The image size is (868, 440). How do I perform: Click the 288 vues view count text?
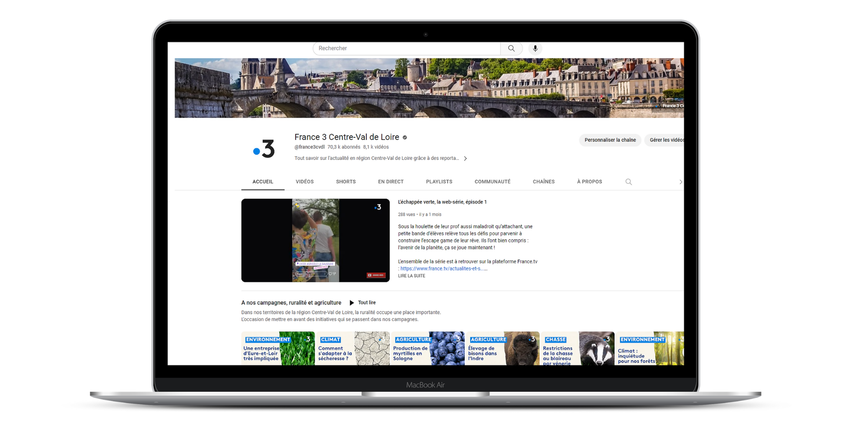pos(406,215)
